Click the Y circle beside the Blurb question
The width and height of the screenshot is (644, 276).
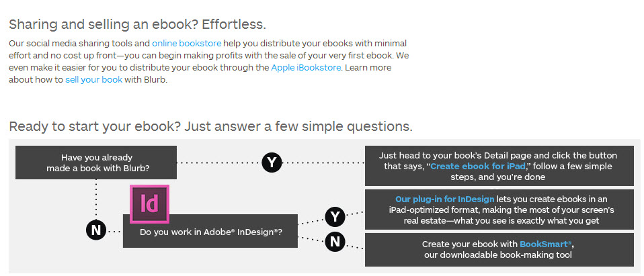[272, 162]
